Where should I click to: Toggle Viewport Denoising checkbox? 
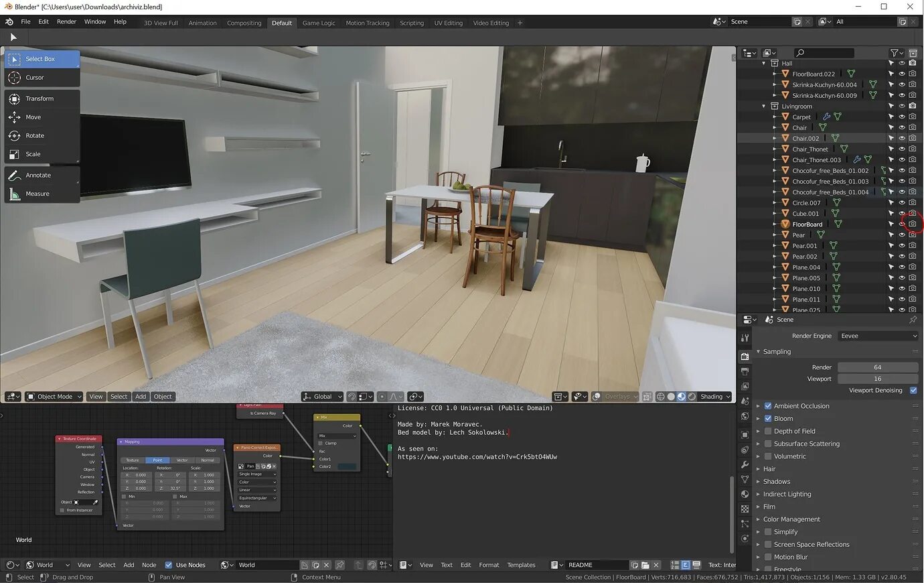click(913, 391)
